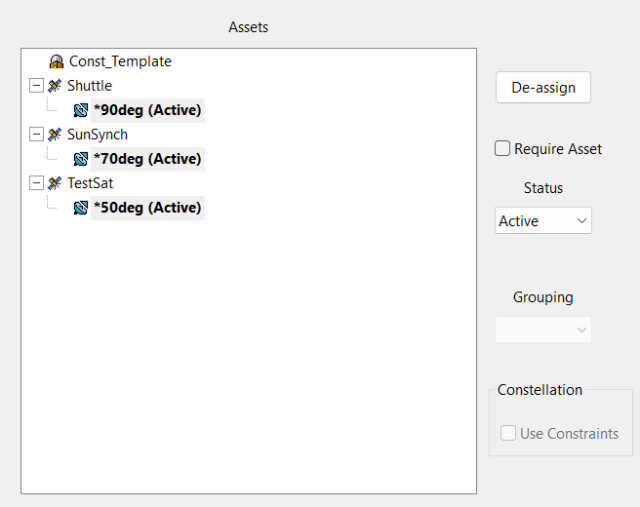The height and width of the screenshot is (507, 640).
Task: Click the sensor icon beside *90deg
Action: 81,110
